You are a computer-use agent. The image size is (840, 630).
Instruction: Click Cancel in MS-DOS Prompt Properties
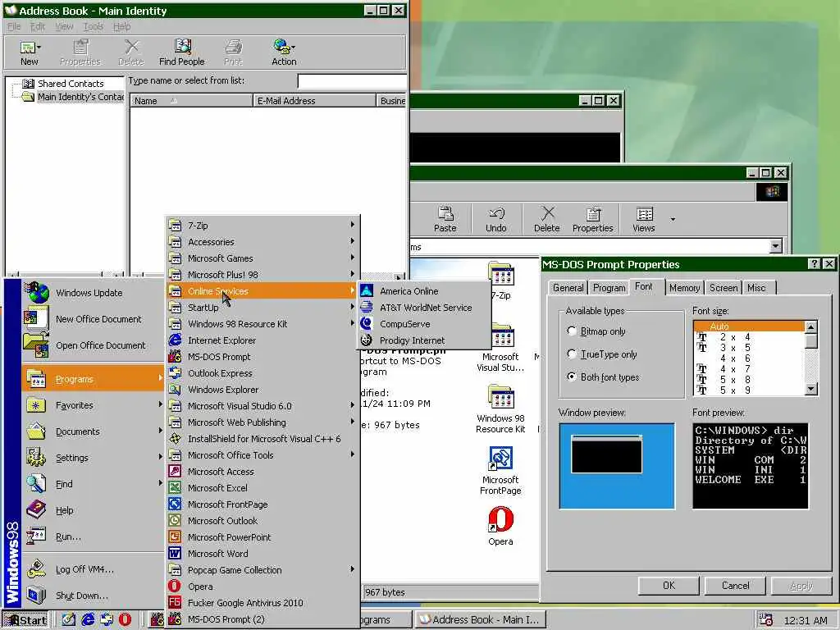pos(735,586)
